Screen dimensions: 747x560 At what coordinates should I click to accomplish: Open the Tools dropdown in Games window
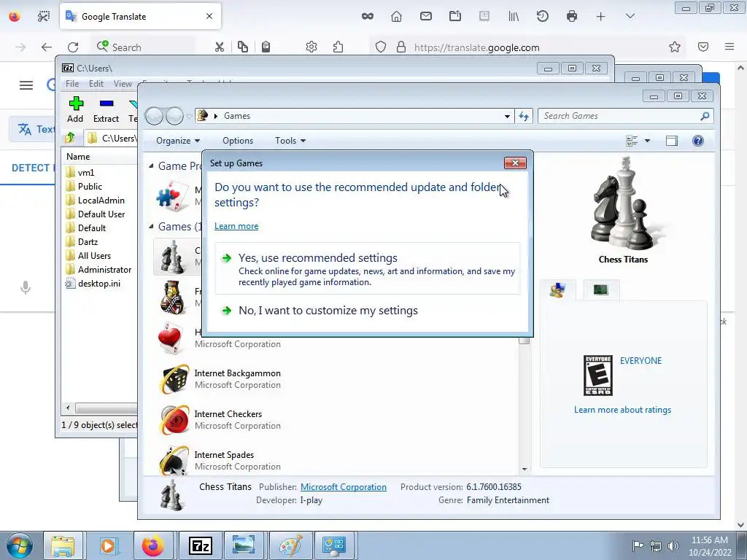290,141
